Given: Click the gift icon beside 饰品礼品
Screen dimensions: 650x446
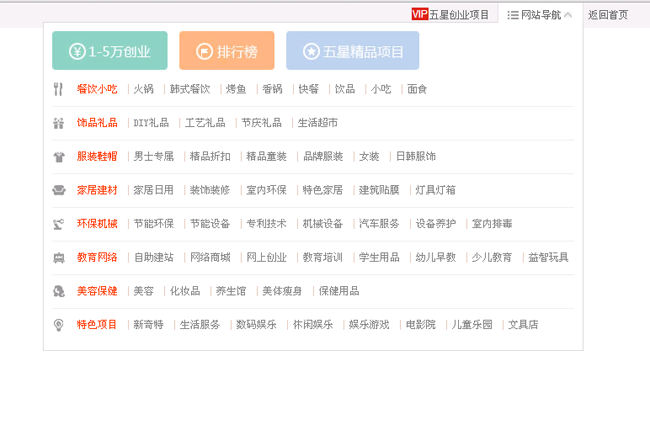Looking at the screenshot, I should click(x=58, y=123).
